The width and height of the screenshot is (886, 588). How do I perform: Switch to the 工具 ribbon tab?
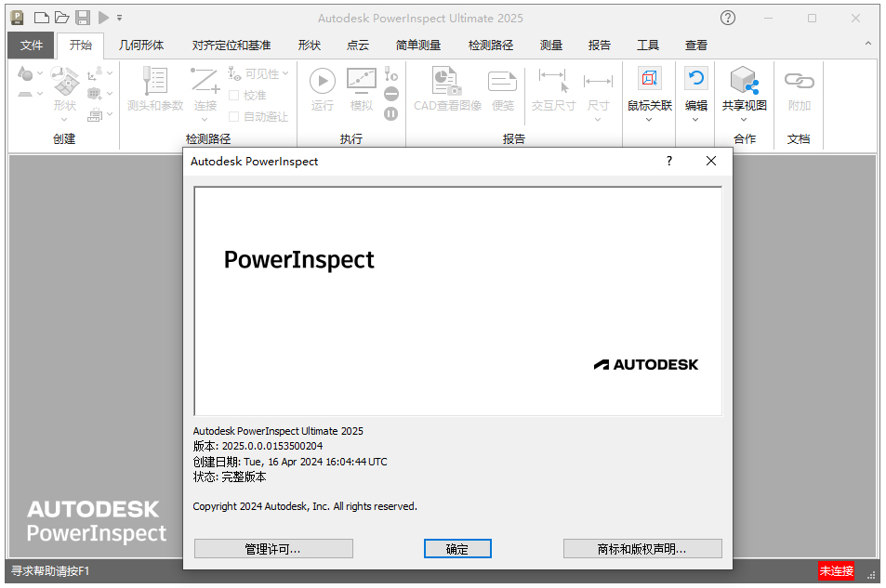tap(648, 46)
